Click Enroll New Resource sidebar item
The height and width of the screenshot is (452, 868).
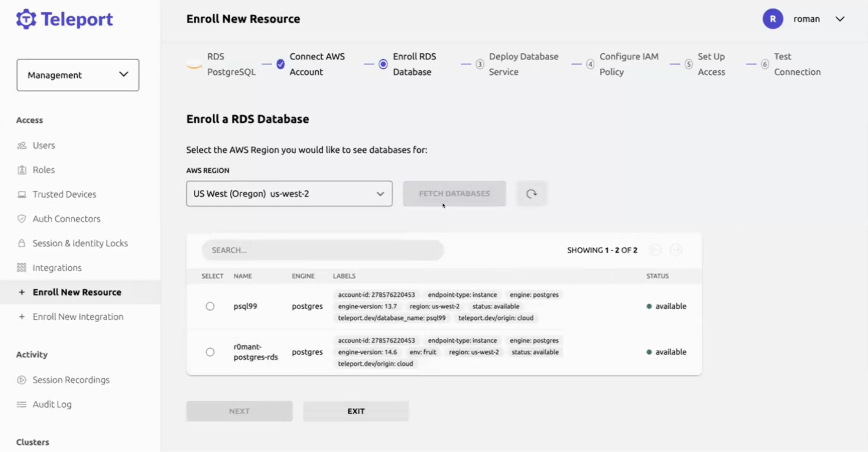[x=80, y=292]
